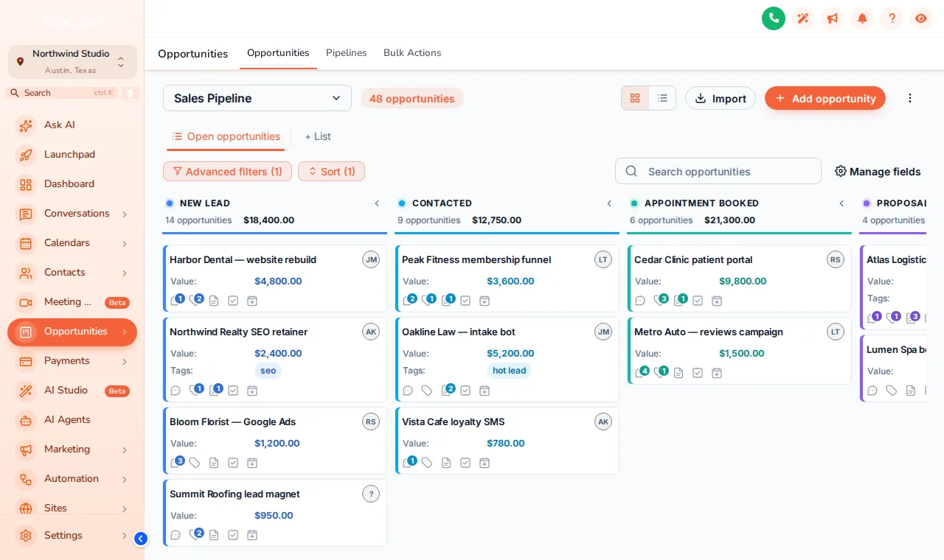Image resolution: width=944 pixels, height=560 pixels.
Task: Click the Import button
Action: (x=721, y=98)
